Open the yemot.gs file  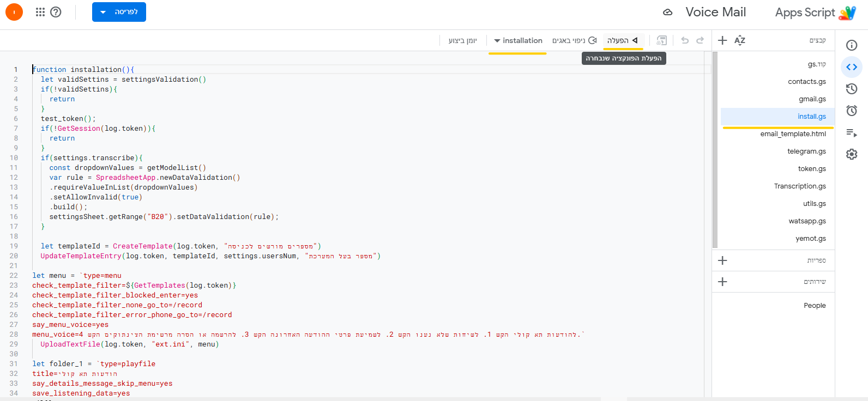(811, 239)
